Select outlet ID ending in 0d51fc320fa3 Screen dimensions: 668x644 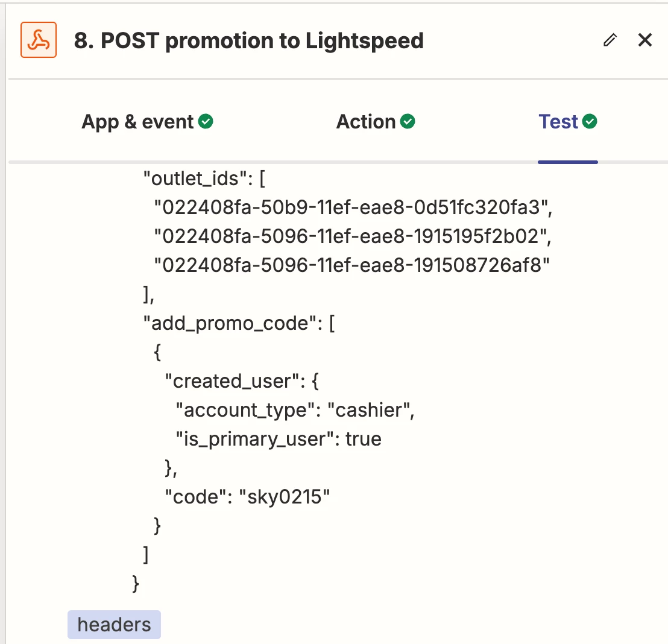[353, 207]
